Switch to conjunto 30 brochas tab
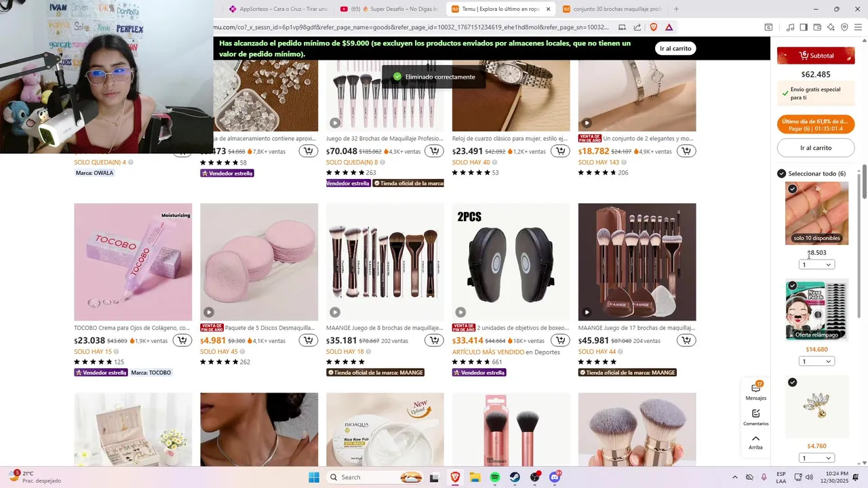The width and height of the screenshot is (868, 488). point(612,9)
